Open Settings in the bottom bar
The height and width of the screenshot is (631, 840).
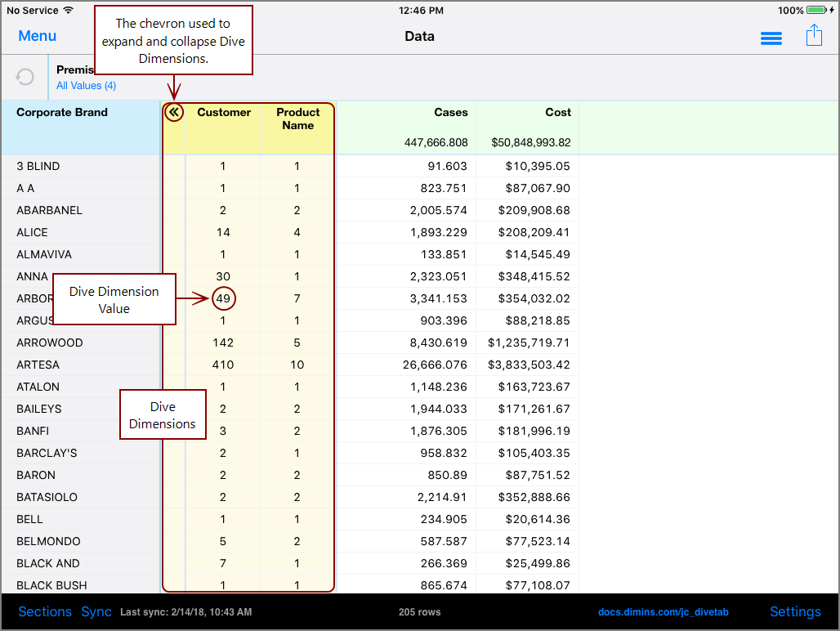click(794, 611)
